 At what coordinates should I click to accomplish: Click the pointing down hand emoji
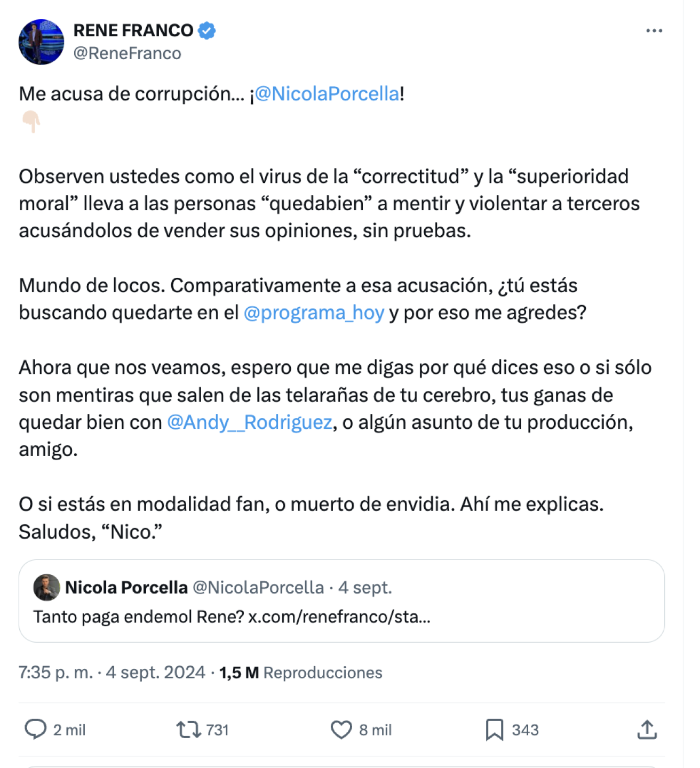pyautogui.click(x=31, y=122)
